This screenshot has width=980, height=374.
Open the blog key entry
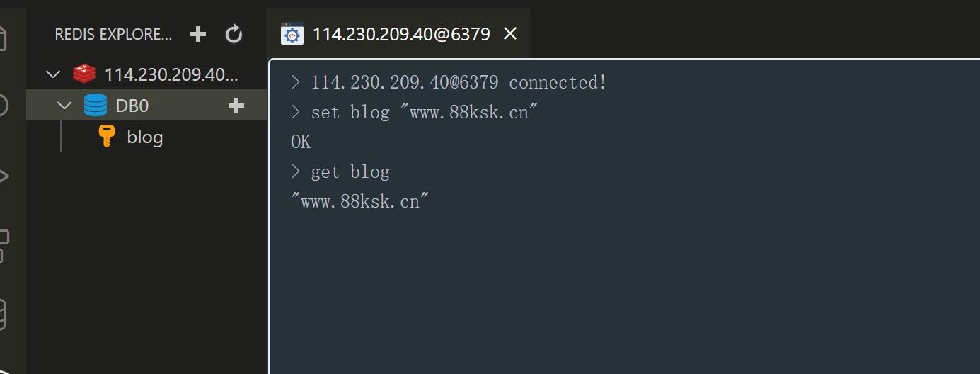pyautogui.click(x=145, y=137)
